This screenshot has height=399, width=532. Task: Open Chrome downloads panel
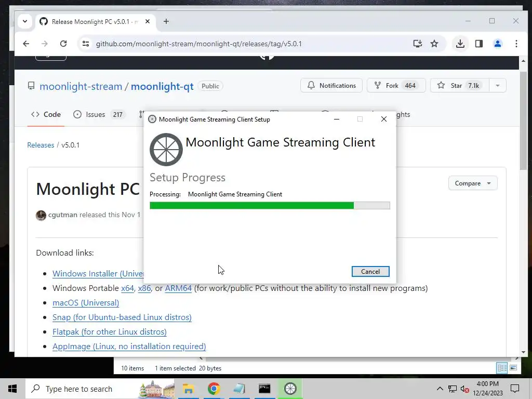click(x=460, y=44)
